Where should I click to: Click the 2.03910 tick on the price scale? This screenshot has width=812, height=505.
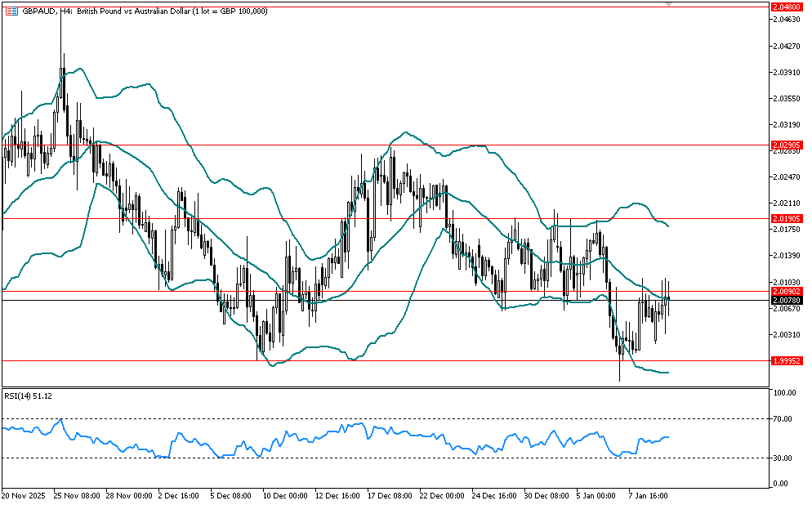pos(786,73)
